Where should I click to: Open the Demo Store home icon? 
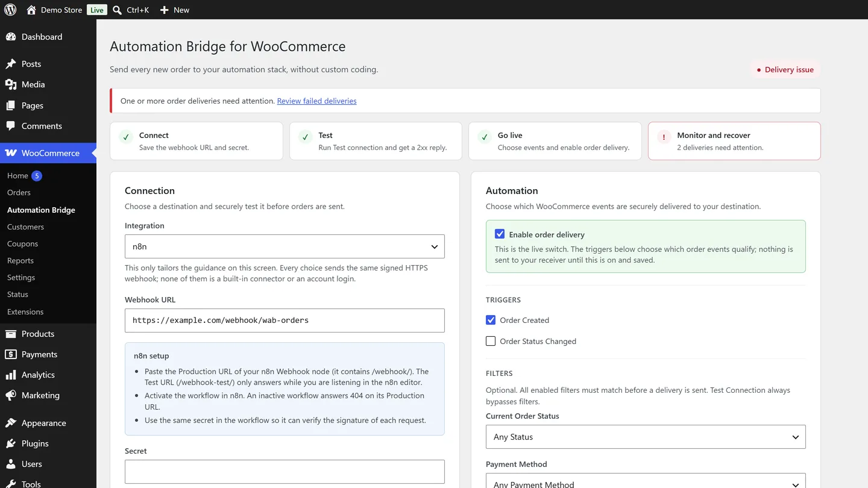point(31,10)
